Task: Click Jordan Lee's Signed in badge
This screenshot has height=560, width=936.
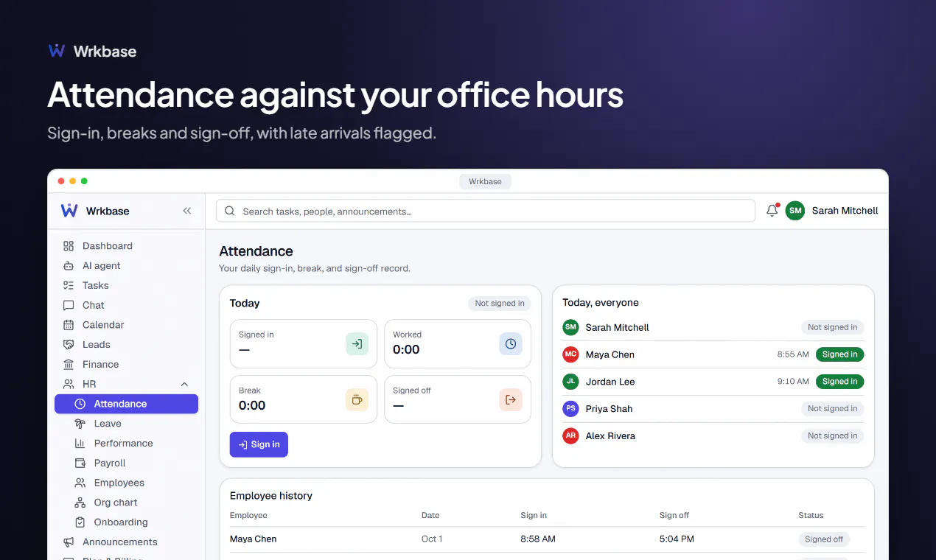Action: [x=839, y=382]
